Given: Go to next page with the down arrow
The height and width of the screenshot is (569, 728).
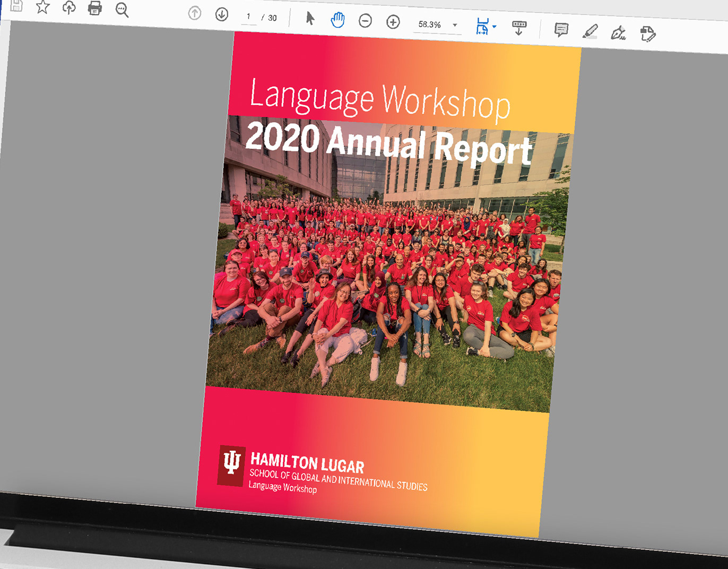Looking at the screenshot, I should pos(222,14).
